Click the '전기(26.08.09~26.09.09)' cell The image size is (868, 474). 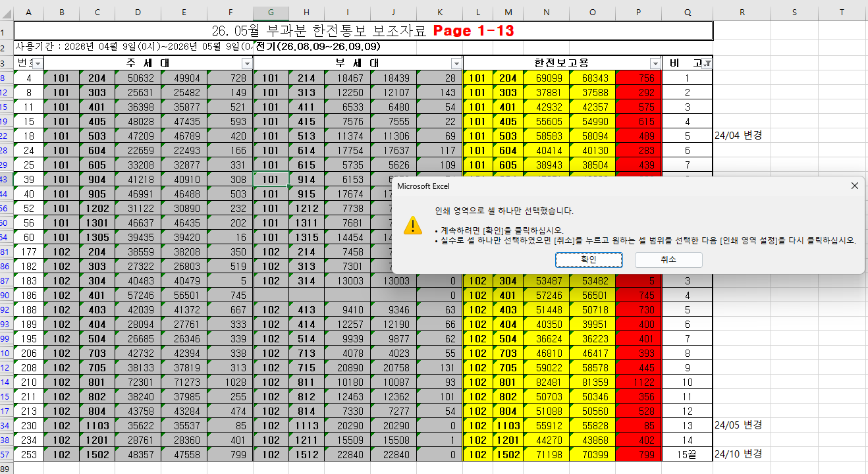pyautogui.click(x=317, y=47)
